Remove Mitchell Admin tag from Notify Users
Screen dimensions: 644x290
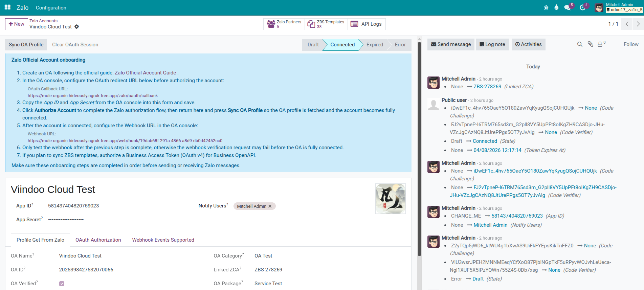coord(270,206)
